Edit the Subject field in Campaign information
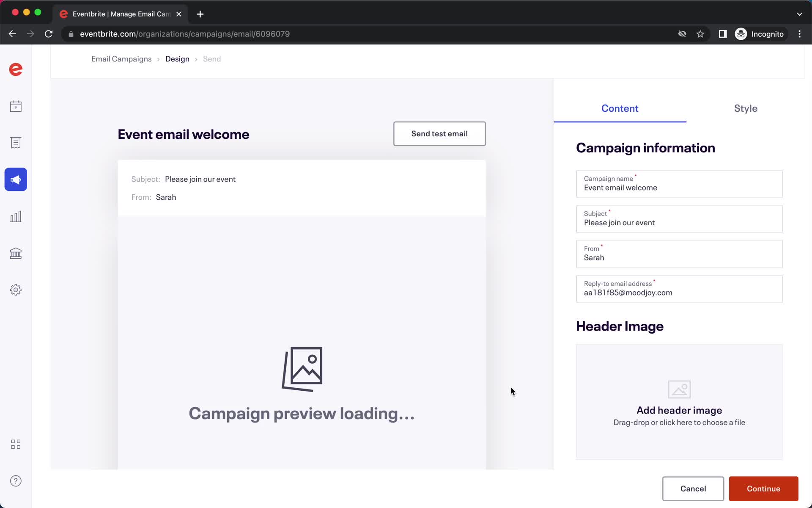This screenshot has width=812, height=508. click(679, 219)
